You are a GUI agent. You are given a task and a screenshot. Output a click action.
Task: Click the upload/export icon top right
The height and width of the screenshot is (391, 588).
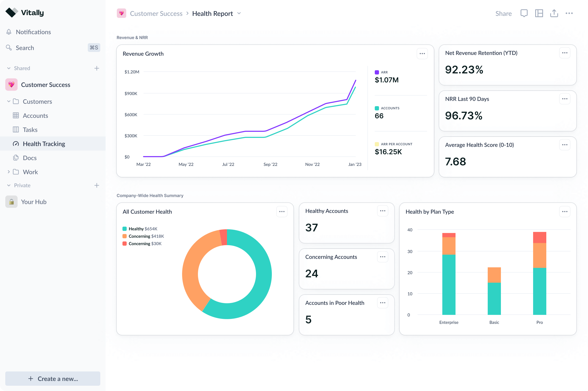(554, 13)
